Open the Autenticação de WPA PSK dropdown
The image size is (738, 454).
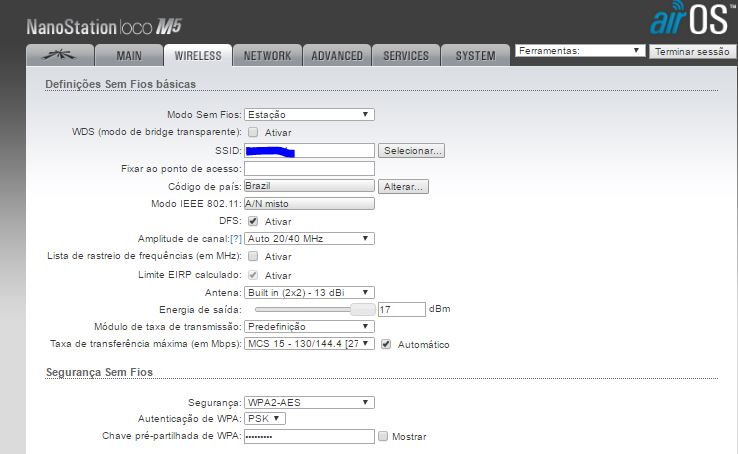click(265, 418)
